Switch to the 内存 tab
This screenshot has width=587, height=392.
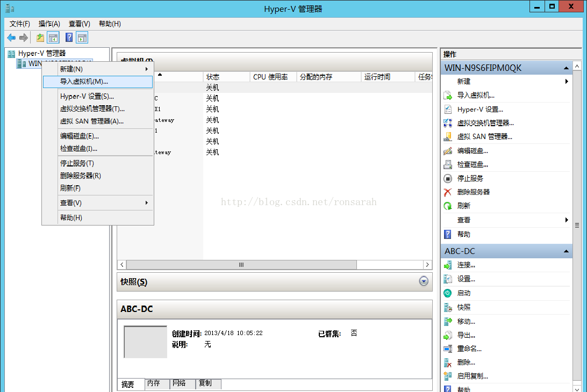(x=157, y=383)
